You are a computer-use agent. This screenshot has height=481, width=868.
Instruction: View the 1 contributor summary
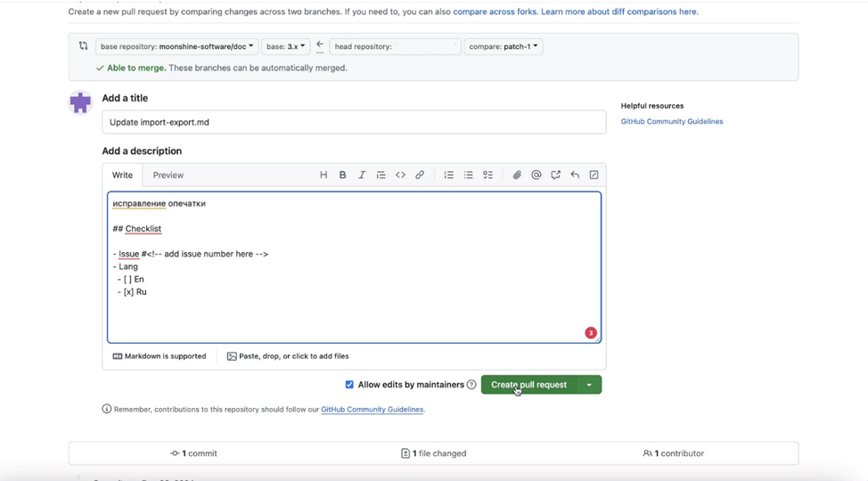(673, 453)
